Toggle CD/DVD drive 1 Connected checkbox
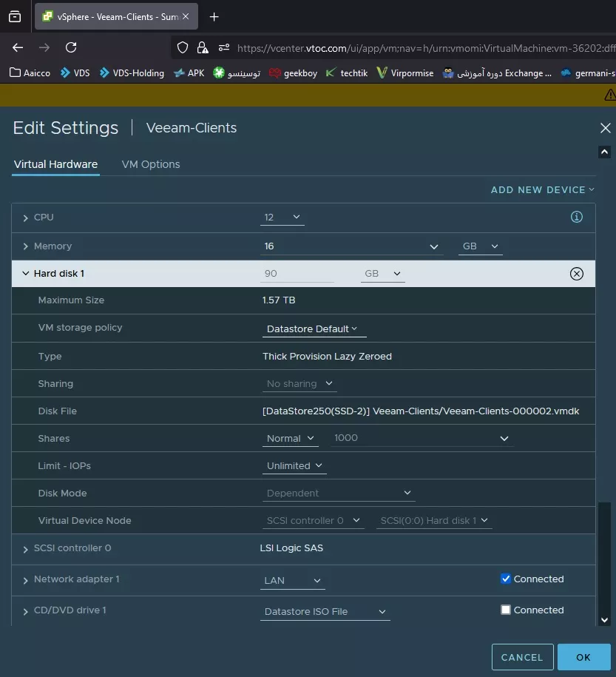The height and width of the screenshot is (677, 616). (x=506, y=610)
